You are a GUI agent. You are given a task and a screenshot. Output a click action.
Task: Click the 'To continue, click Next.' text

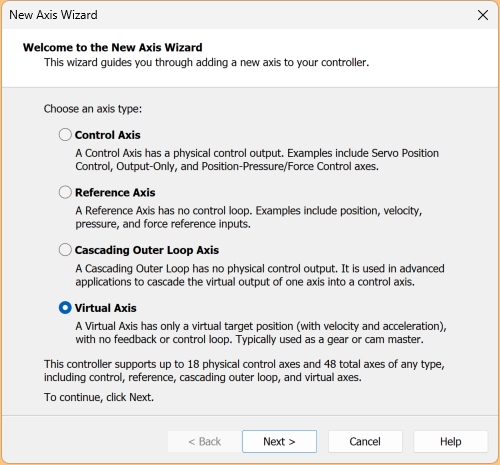[x=99, y=397]
